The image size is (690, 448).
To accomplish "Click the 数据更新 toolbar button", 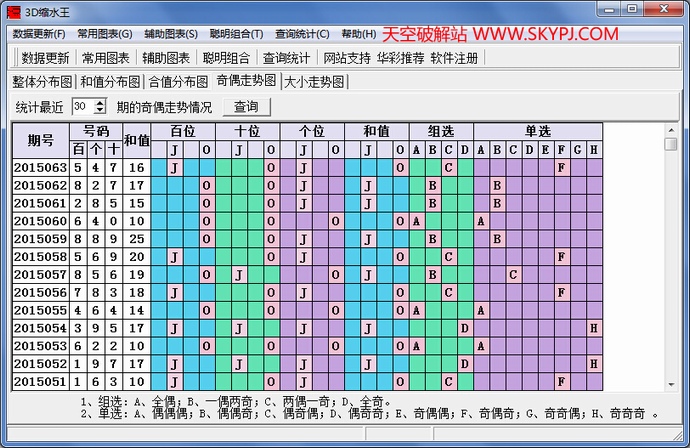I will (x=46, y=58).
